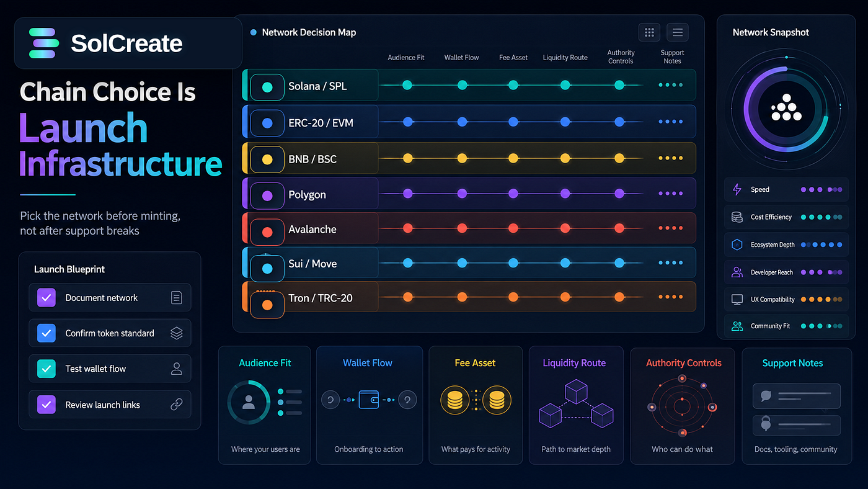Click the Sui / Move chain icon
The height and width of the screenshot is (489, 868).
click(267, 268)
